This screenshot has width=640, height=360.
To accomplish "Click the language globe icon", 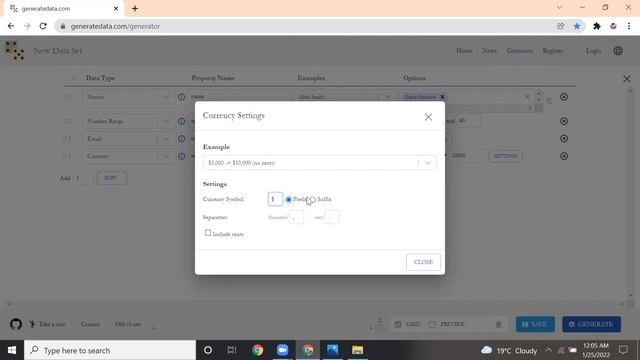I will point(618,51).
